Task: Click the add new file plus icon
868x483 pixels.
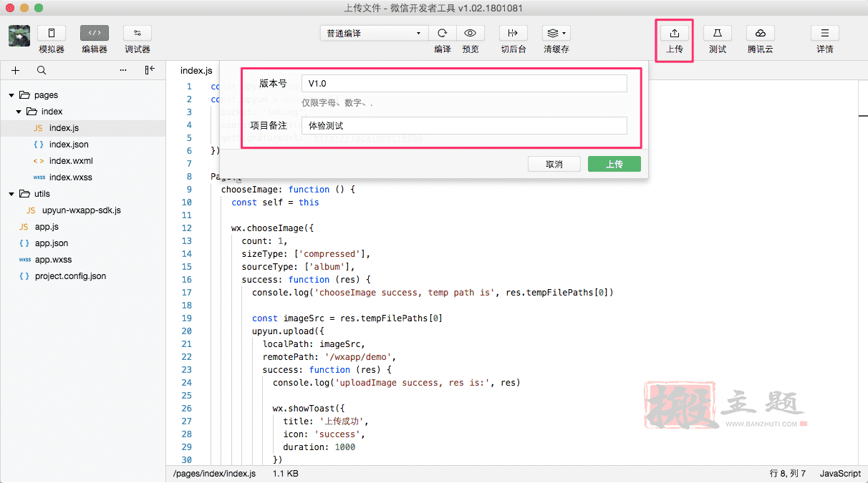Action: click(x=16, y=70)
